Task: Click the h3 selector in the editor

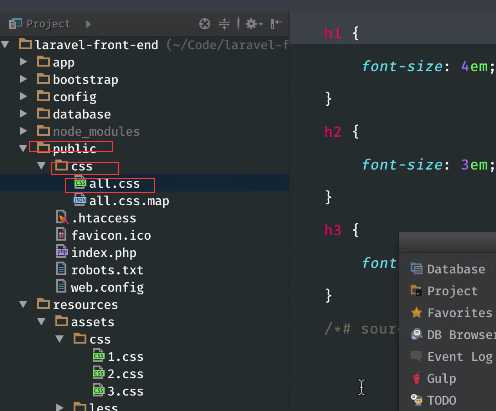Action: (333, 230)
